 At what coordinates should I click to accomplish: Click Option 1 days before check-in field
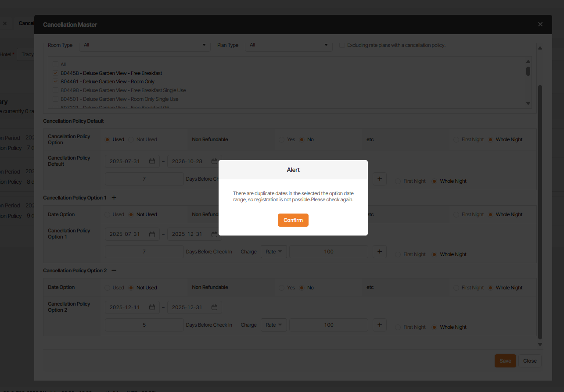144,252
